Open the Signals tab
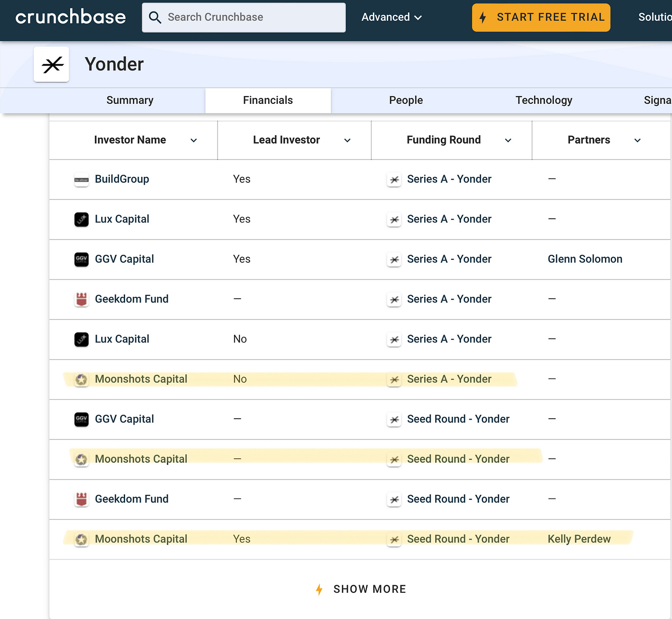672x619 pixels. coord(658,100)
